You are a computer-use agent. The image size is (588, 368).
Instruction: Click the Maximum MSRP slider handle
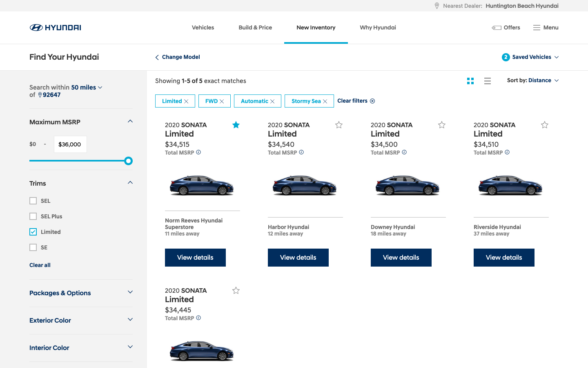(x=128, y=161)
